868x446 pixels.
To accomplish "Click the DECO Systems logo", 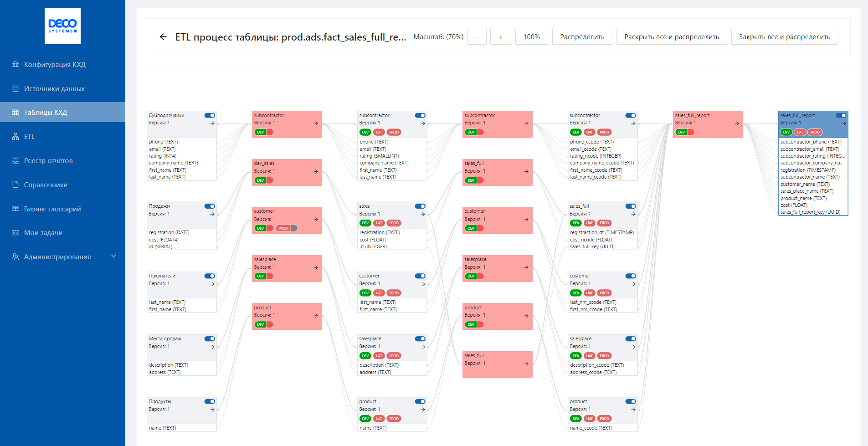I will coord(62,26).
